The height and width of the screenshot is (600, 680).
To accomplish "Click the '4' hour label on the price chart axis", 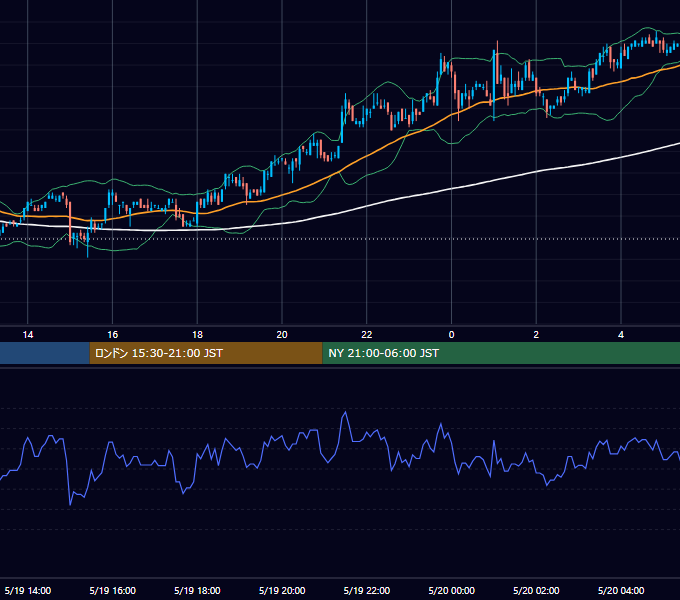I will click(621, 335).
